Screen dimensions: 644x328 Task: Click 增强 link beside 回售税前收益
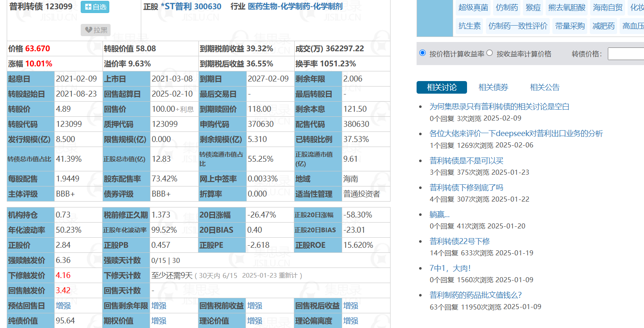pos(255,306)
